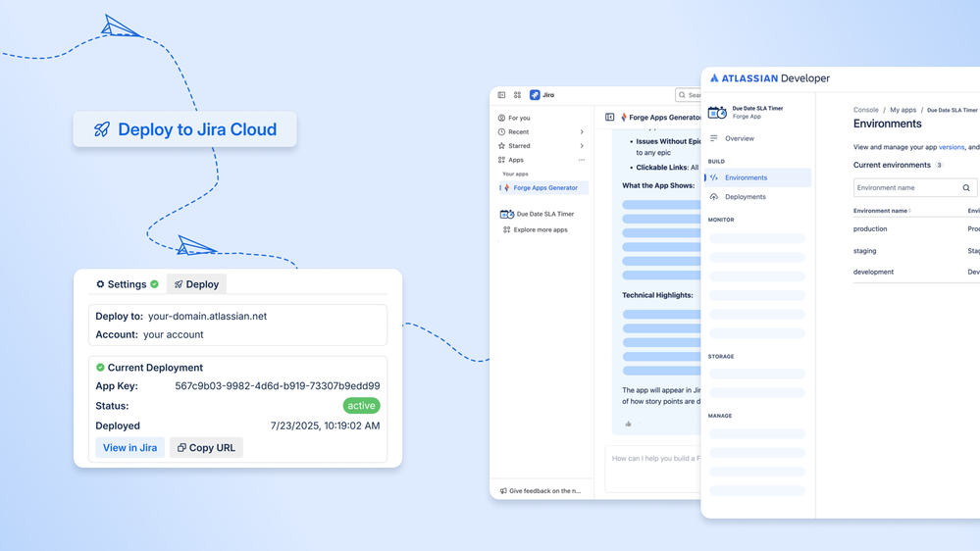Click the calendar timer icon beside Due Date SLA Timer in Jira
The height and width of the screenshot is (551, 980).
(507, 214)
